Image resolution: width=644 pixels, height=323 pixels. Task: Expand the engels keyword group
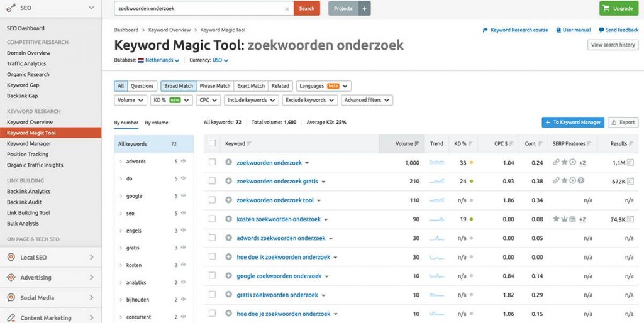click(x=121, y=231)
